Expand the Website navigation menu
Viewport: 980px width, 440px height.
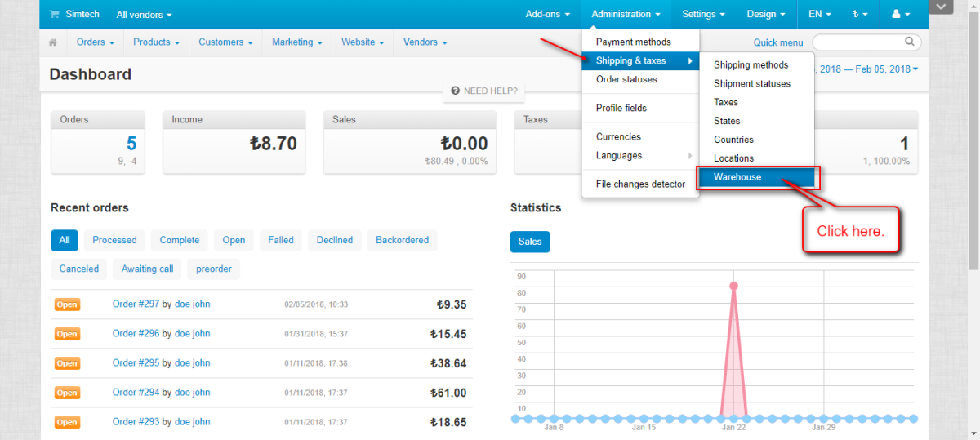click(363, 42)
